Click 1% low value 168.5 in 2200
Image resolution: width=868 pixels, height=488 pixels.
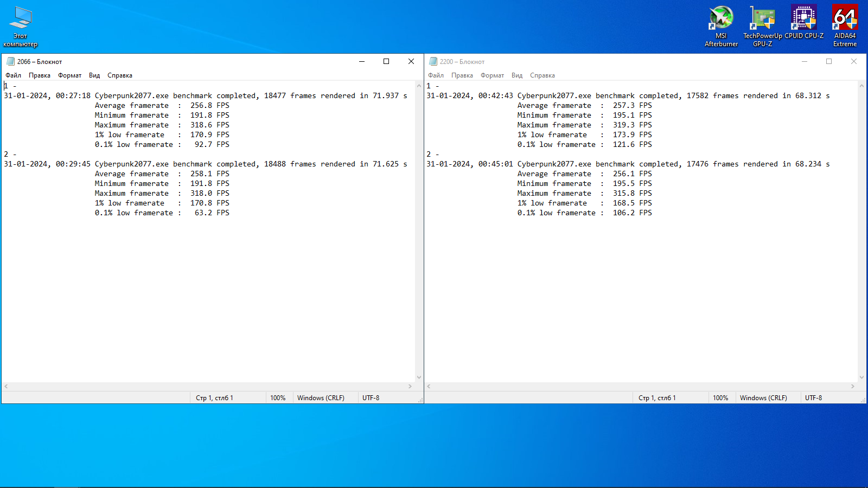(x=624, y=203)
